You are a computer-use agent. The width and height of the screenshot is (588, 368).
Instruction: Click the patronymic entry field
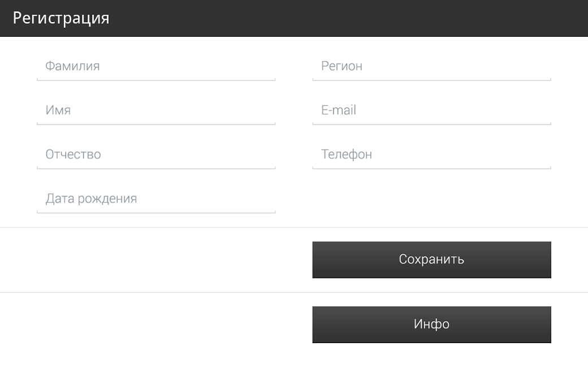coord(156,155)
